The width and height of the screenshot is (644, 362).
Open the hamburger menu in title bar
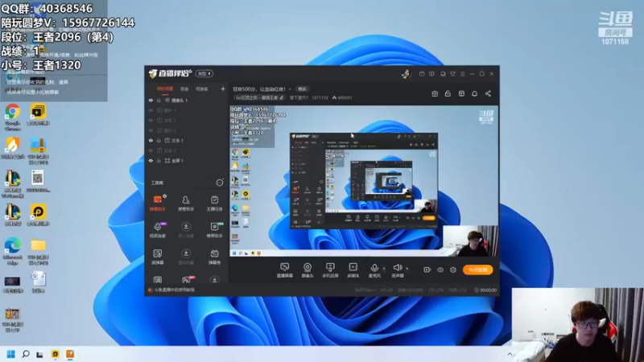point(462,74)
